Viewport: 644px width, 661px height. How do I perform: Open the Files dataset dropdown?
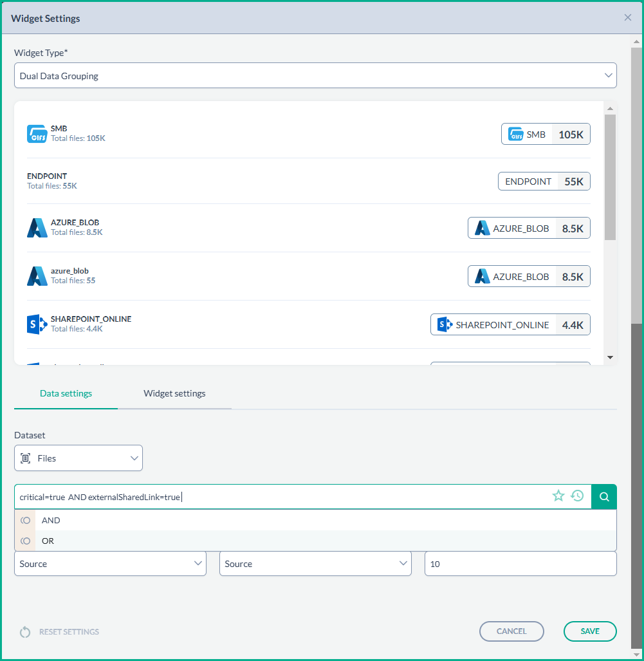(78, 458)
